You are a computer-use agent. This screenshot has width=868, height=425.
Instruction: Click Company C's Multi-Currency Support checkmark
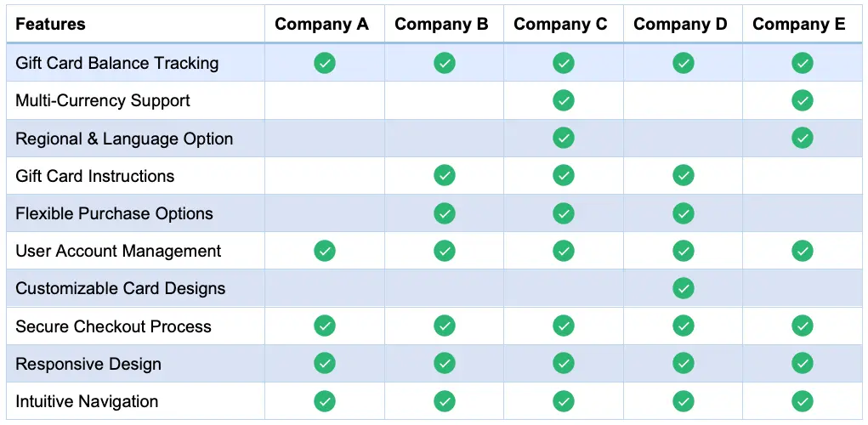click(x=563, y=100)
